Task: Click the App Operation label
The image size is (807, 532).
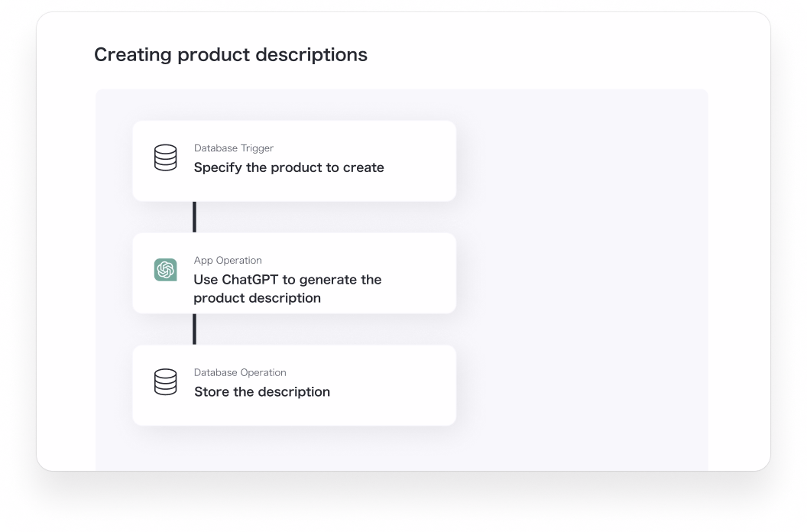Action: coord(228,261)
